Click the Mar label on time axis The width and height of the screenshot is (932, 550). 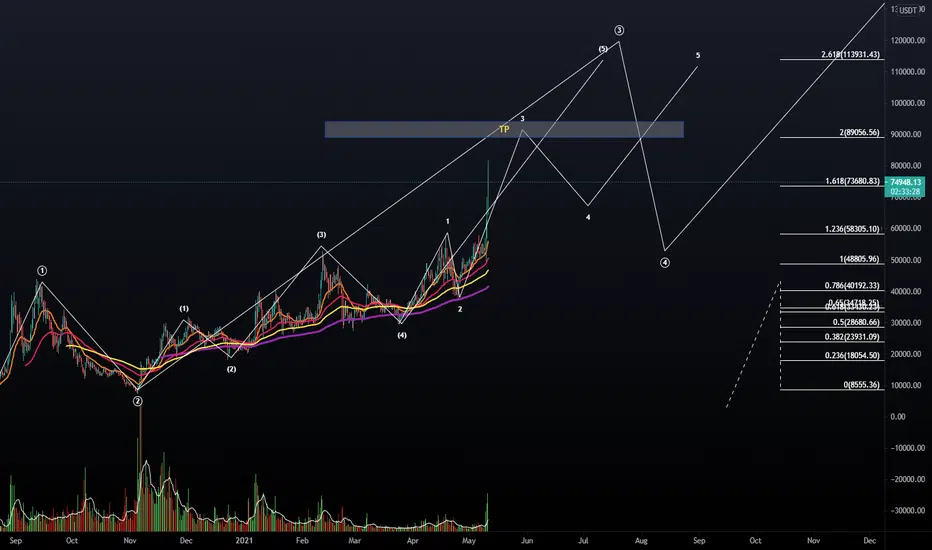point(355,540)
